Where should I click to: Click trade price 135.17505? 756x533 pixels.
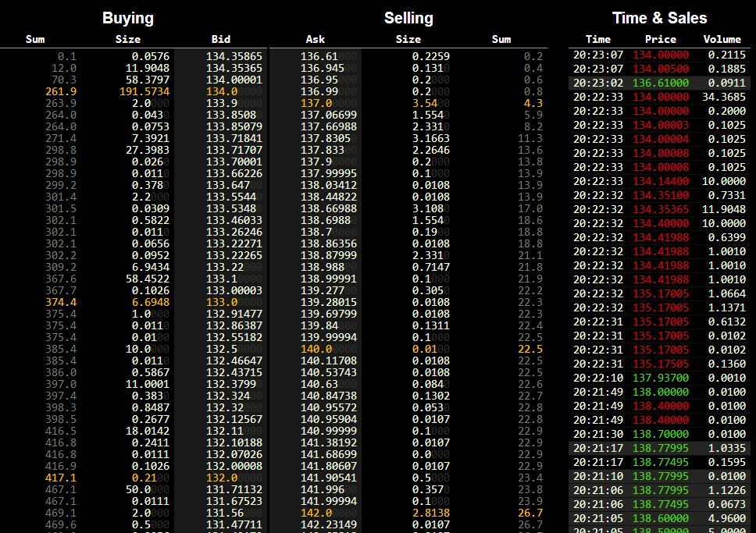point(661,364)
